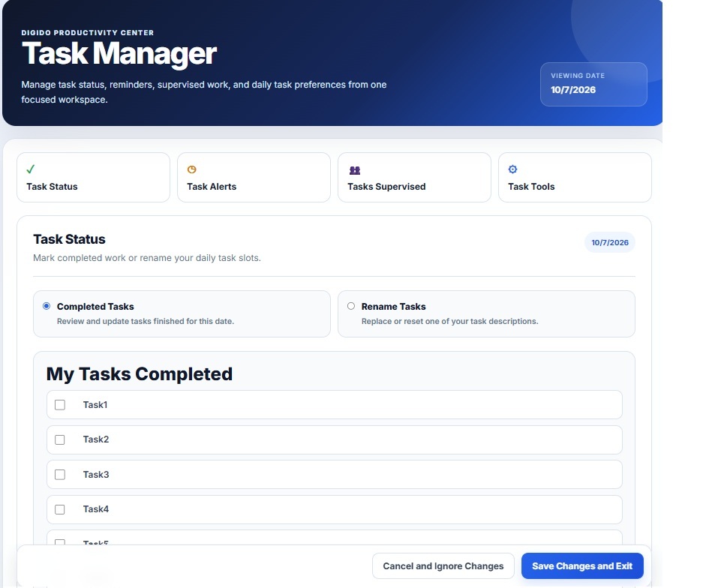Go to the Tasks Supervised tab
Image resolution: width=703 pixels, height=588 pixels.
pyautogui.click(x=414, y=178)
